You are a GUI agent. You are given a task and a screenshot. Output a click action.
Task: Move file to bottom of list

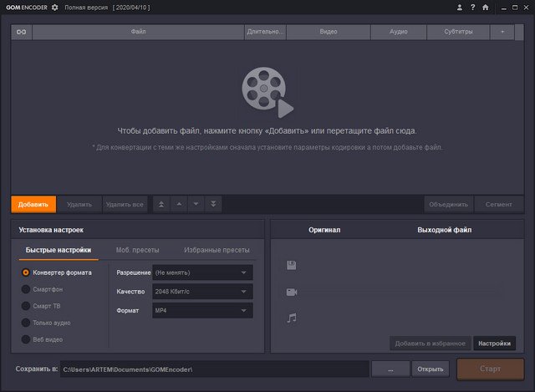213,204
